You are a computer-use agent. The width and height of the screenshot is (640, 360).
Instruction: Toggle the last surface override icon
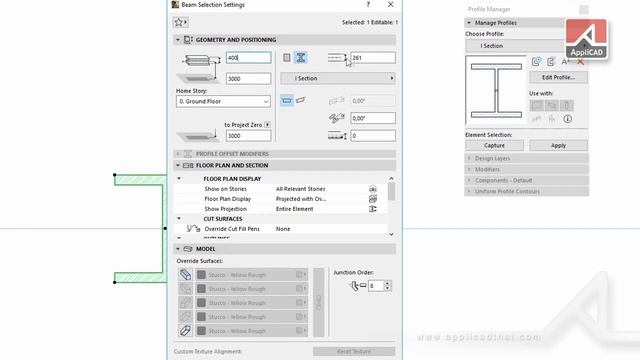[x=185, y=330]
